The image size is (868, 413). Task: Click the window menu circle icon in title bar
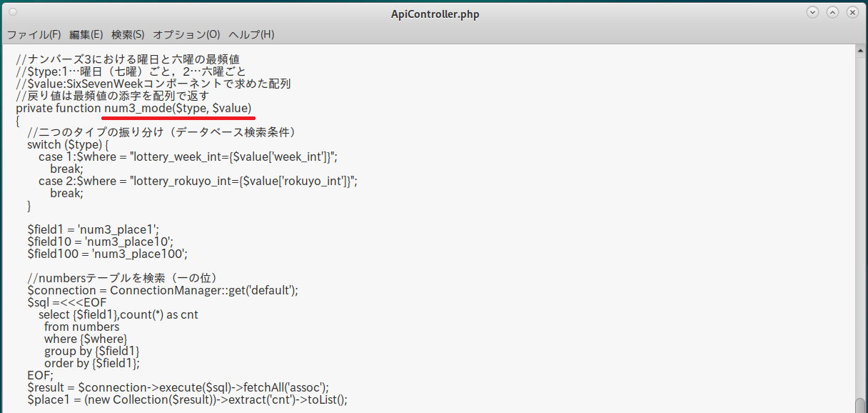(14, 13)
